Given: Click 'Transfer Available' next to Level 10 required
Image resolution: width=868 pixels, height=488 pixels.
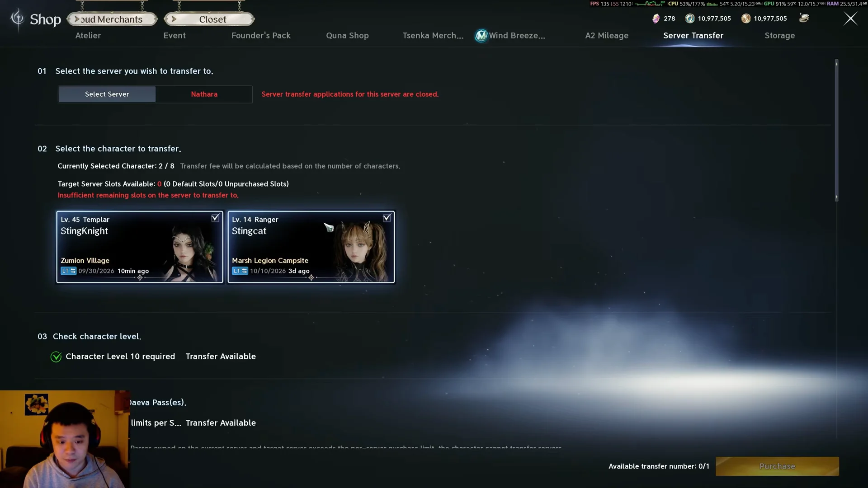Looking at the screenshot, I should 221,357.
